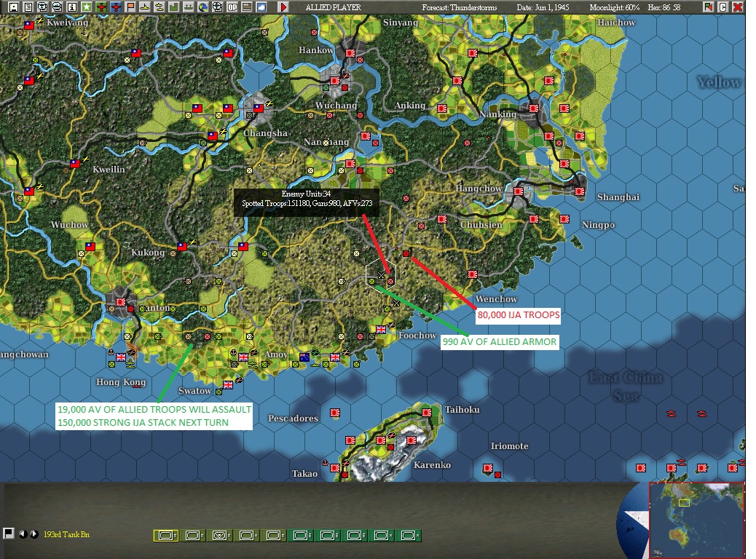Viewport: 756px width, 559px height.
Task: Select the Japanese base at Taihoku
Action: [x=426, y=413]
